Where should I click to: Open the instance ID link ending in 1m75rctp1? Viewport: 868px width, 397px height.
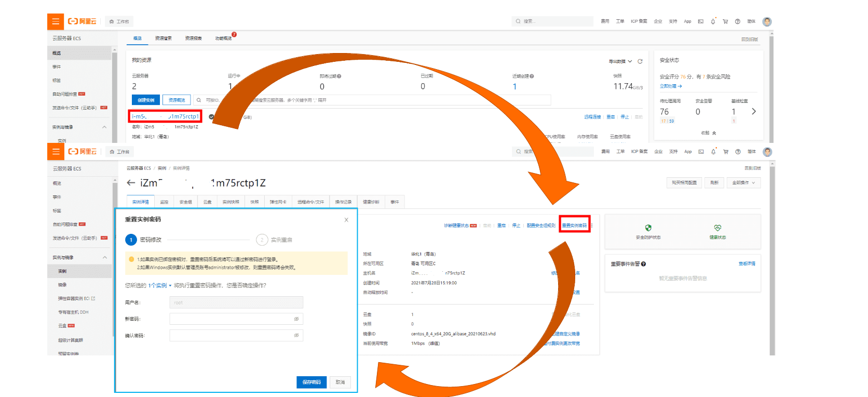(165, 116)
